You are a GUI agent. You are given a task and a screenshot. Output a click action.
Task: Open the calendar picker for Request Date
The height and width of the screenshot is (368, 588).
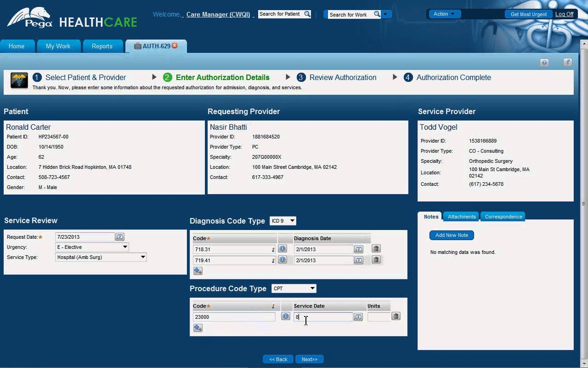(x=119, y=236)
